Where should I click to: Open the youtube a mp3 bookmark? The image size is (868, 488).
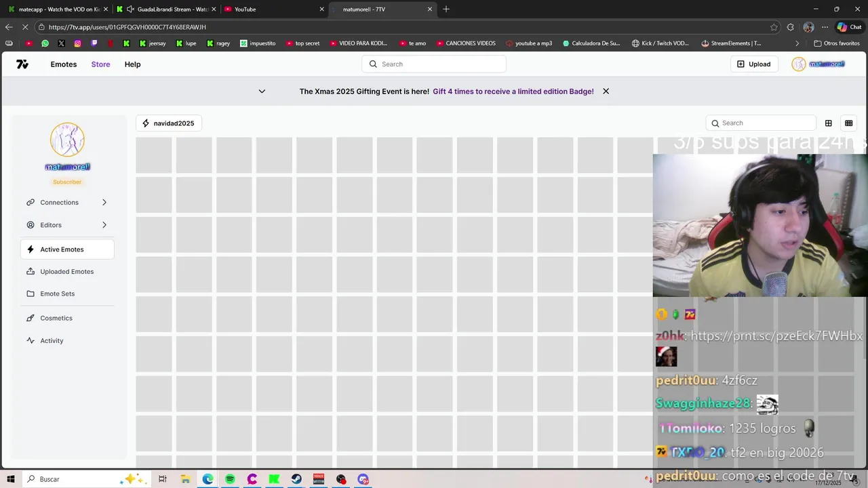(528, 43)
